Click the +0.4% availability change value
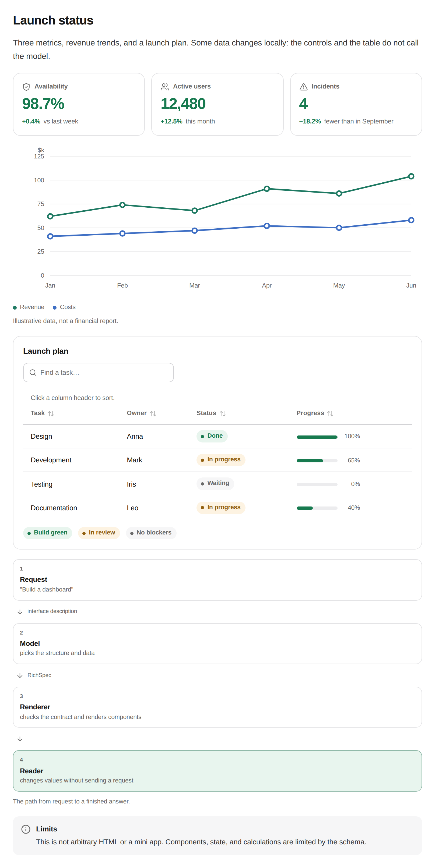435x868 pixels. point(31,121)
